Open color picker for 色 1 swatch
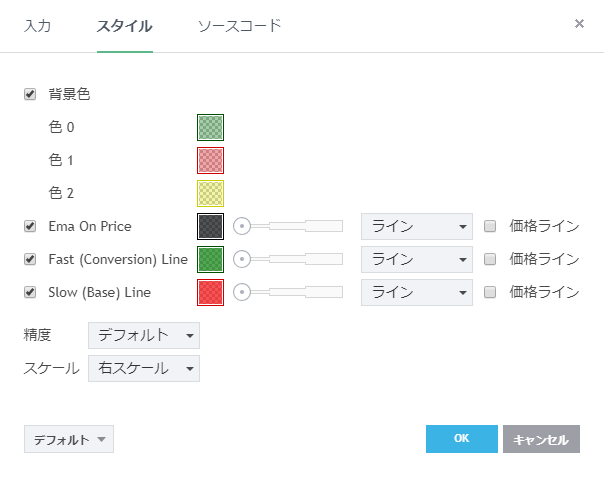The image size is (604, 478). (210, 160)
